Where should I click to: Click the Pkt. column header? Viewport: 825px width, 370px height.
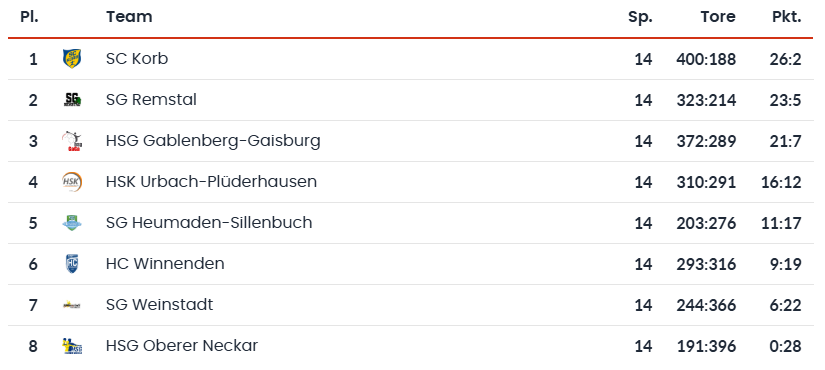pyautogui.click(x=787, y=17)
